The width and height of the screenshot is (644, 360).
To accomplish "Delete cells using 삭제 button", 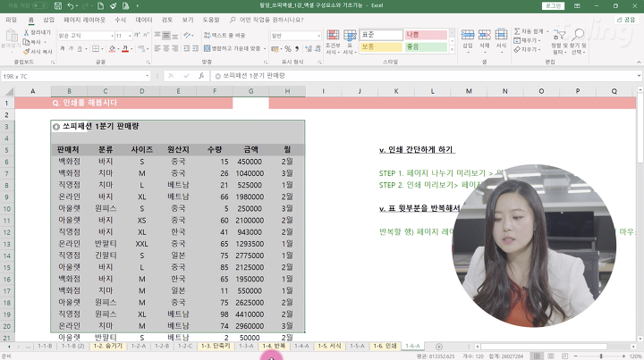I will (484, 41).
